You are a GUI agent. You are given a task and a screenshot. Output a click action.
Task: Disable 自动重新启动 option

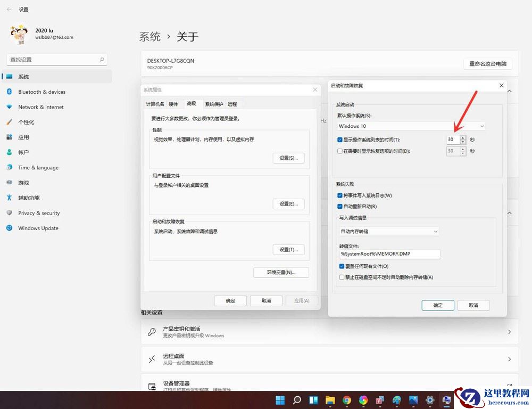pyautogui.click(x=339, y=206)
